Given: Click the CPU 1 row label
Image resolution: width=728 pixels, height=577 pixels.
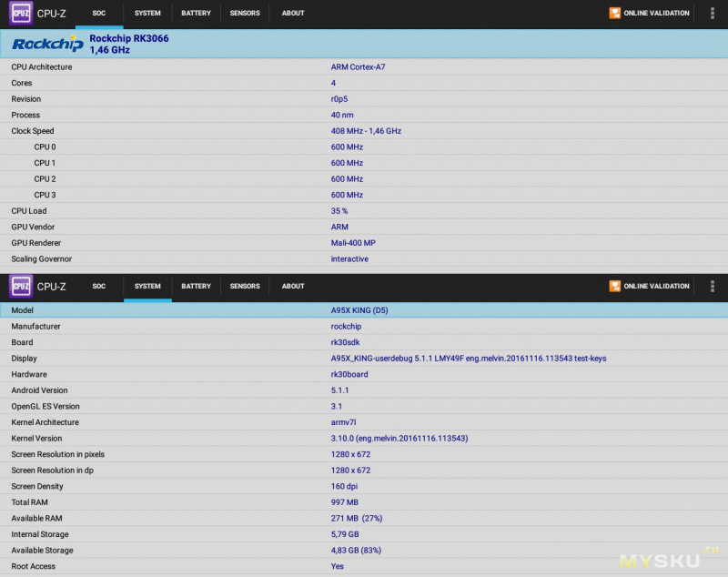Looking at the screenshot, I should pos(45,163).
